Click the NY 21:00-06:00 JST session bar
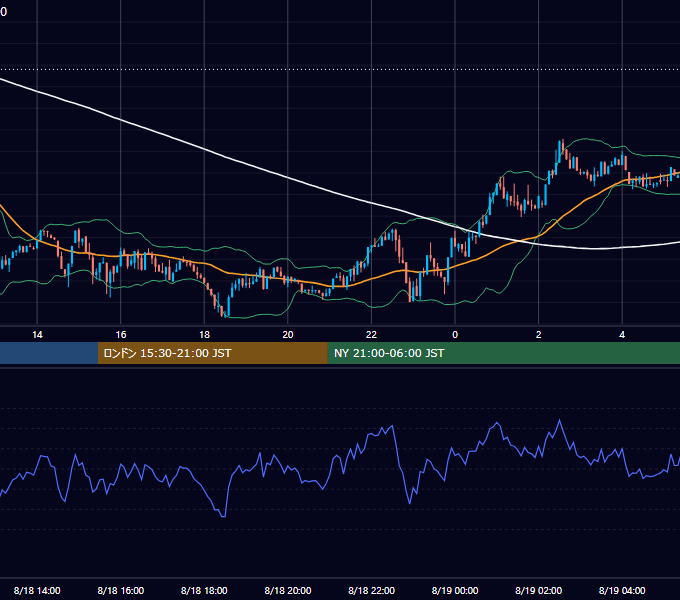This screenshot has width=680, height=600. point(503,353)
